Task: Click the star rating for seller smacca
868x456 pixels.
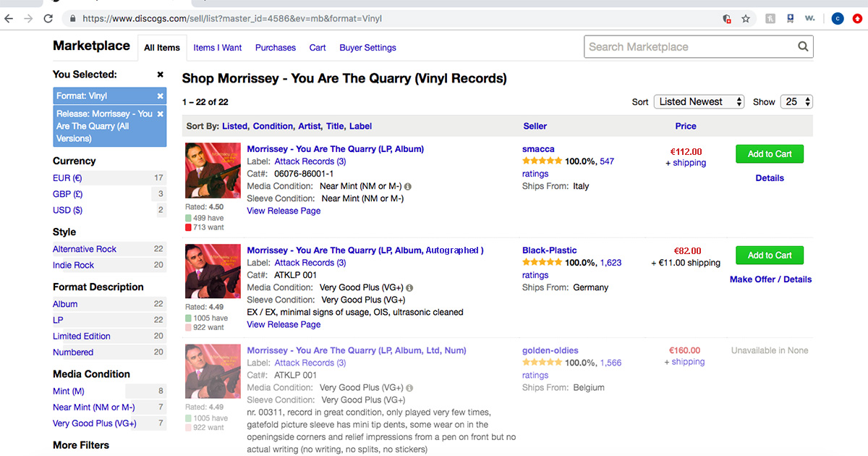Action: (542, 161)
